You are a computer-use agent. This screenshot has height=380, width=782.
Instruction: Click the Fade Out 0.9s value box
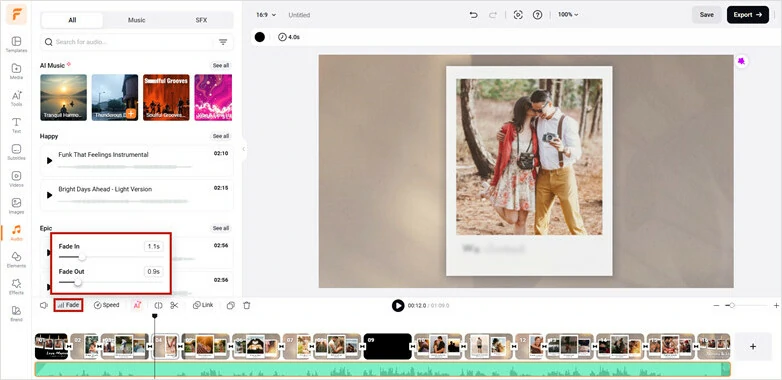click(154, 271)
